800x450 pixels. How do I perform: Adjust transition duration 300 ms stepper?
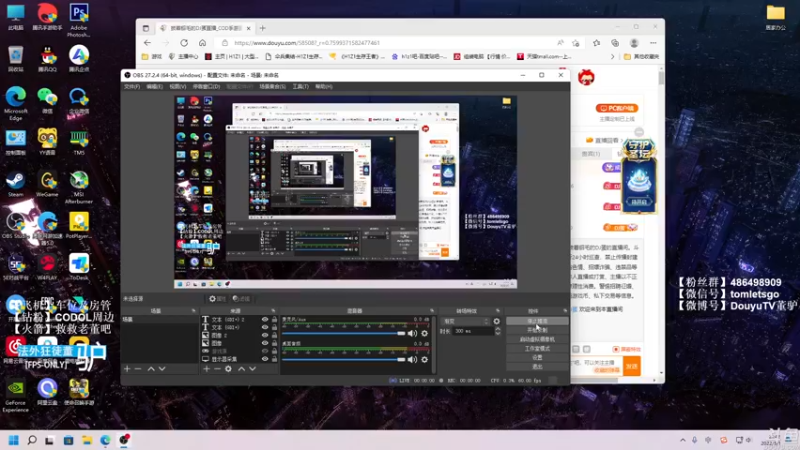[498, 331]
